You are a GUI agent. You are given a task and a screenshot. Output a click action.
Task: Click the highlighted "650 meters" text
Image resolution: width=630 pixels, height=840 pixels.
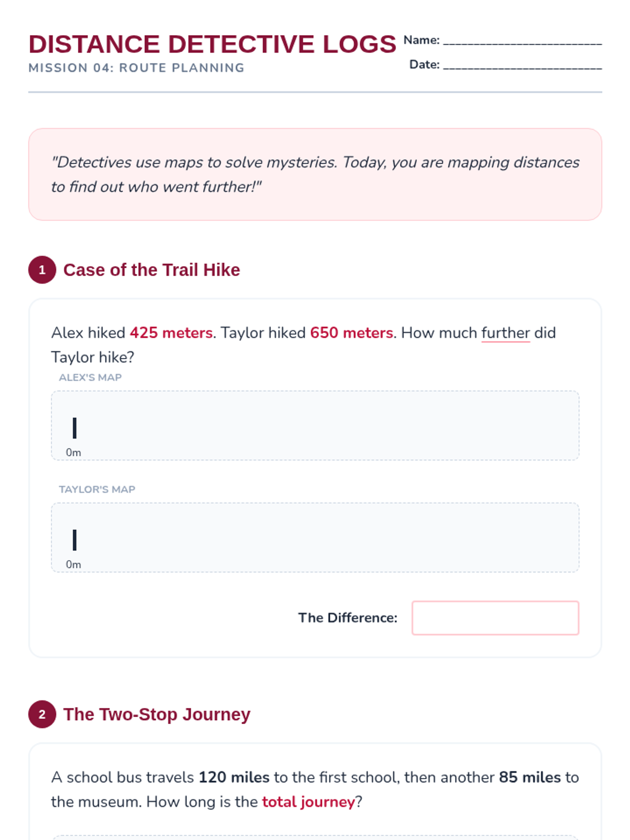click(x=351, y=333)
